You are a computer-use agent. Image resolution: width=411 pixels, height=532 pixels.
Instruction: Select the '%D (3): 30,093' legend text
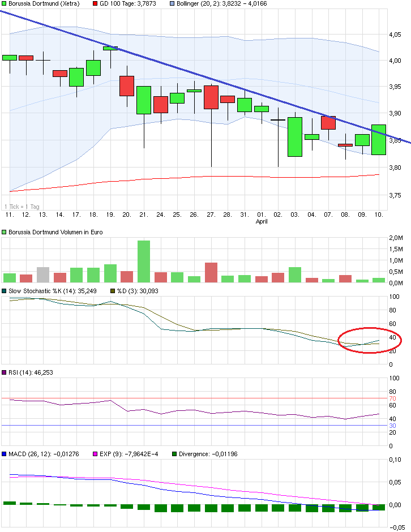tap(138, 291)
